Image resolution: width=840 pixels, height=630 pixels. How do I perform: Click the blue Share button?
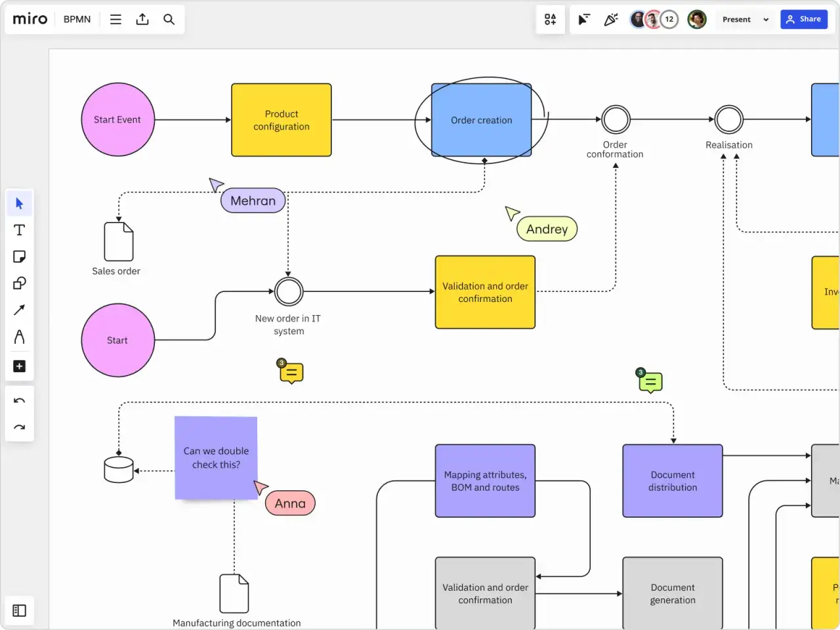click(x=803, y=19)
